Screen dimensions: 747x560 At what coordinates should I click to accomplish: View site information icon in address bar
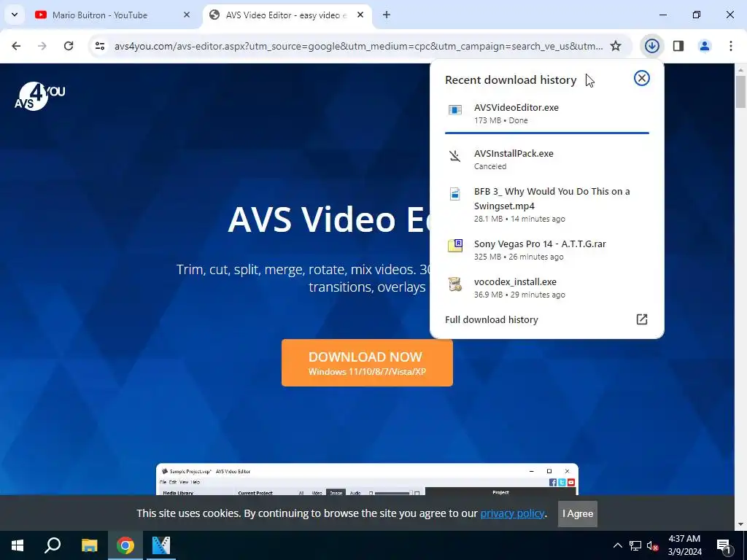click(x=99, y=46)
